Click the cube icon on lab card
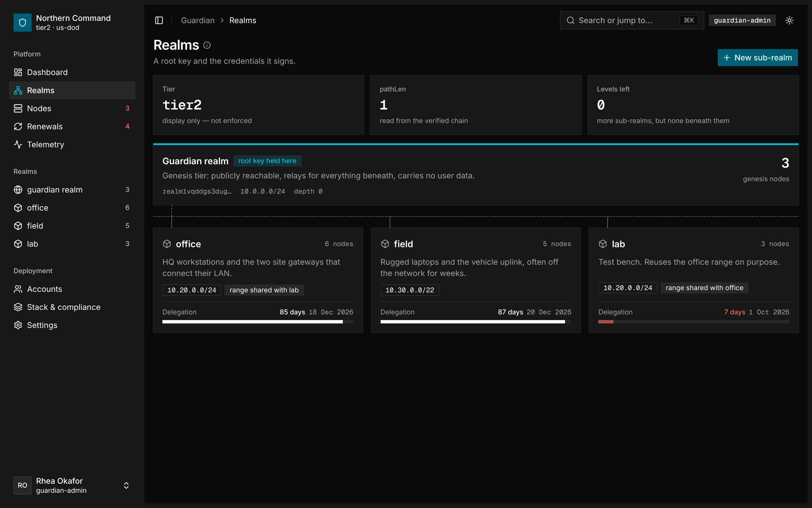 (603, 244)
